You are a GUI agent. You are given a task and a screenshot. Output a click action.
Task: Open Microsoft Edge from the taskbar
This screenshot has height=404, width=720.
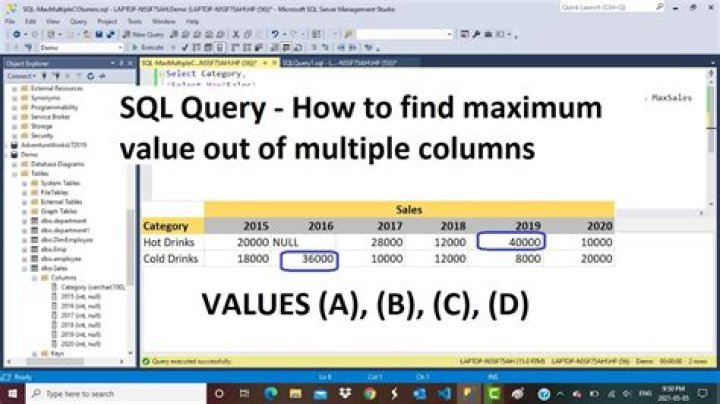(x=270, y=394)
